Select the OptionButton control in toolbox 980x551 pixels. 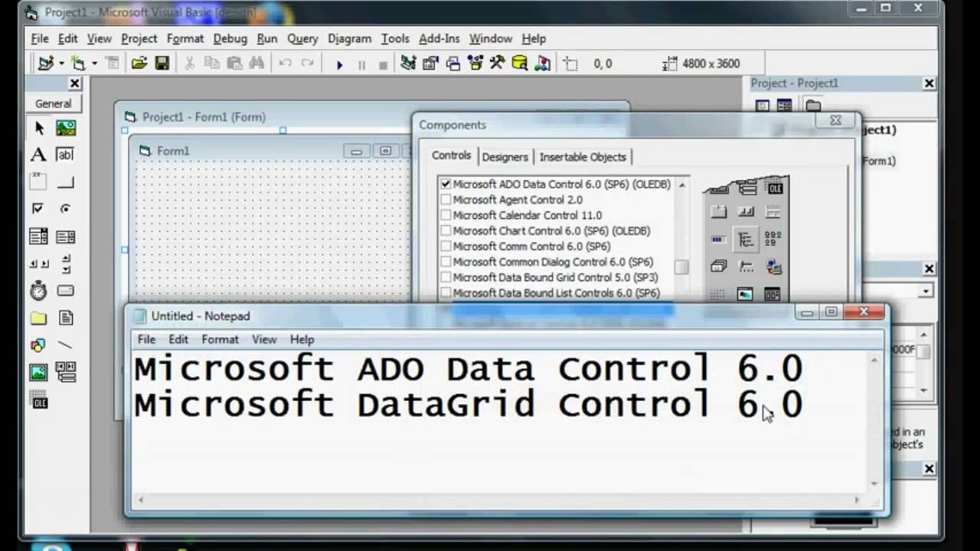66,208
